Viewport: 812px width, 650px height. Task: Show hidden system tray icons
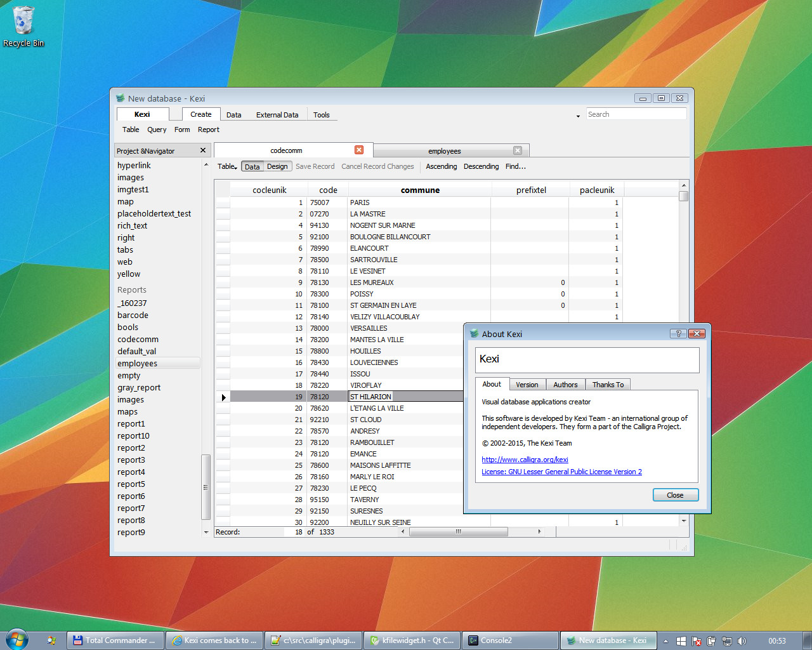coord(665,641)
